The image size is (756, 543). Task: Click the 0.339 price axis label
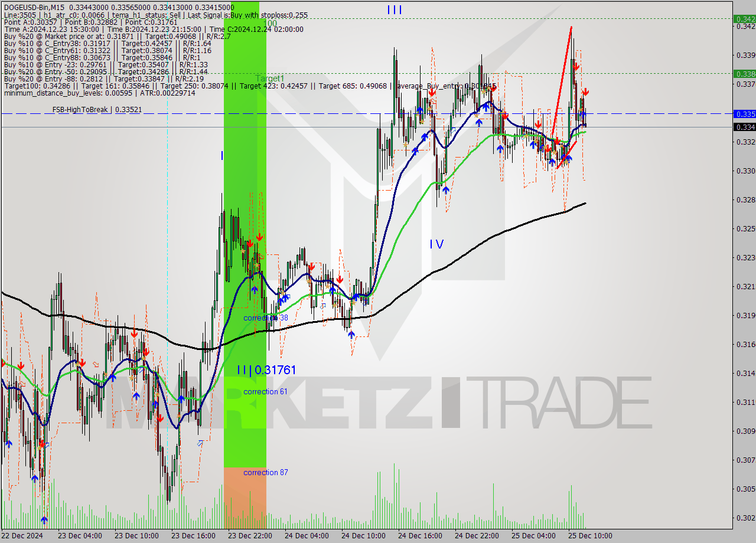pos(745,55)
